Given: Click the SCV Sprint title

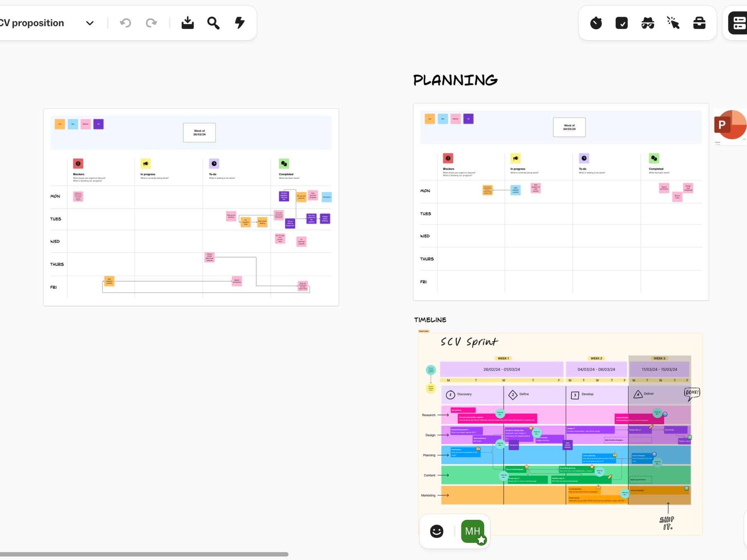Looking at the screenshot, I should pos(469,342).
